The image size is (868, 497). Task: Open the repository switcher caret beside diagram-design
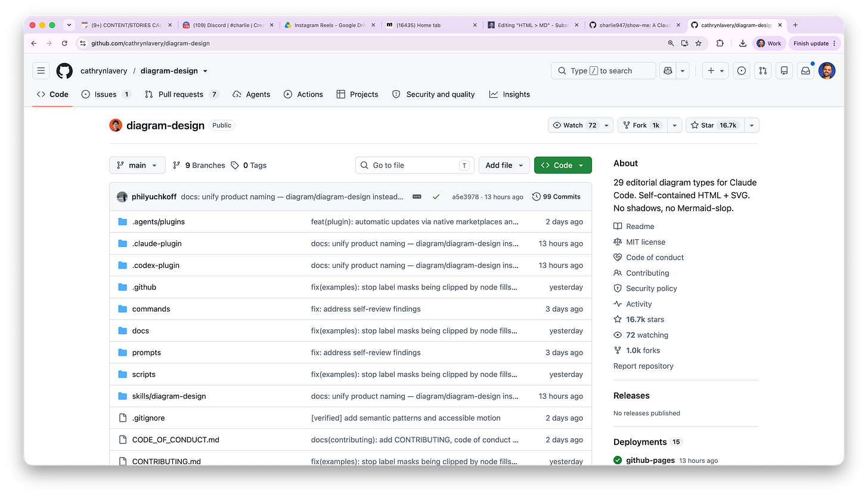tap(205, 71)
